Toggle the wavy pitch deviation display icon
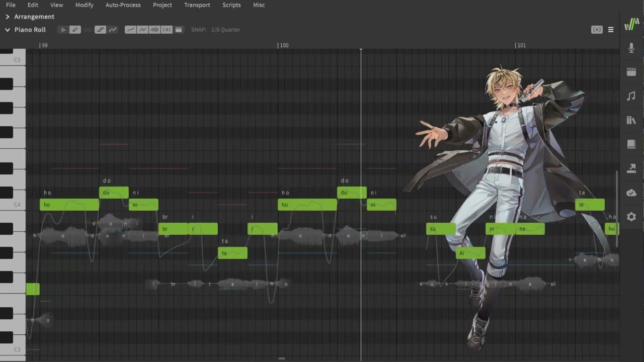The height and width of the screenshot is (362, 644). pos(142,30)
